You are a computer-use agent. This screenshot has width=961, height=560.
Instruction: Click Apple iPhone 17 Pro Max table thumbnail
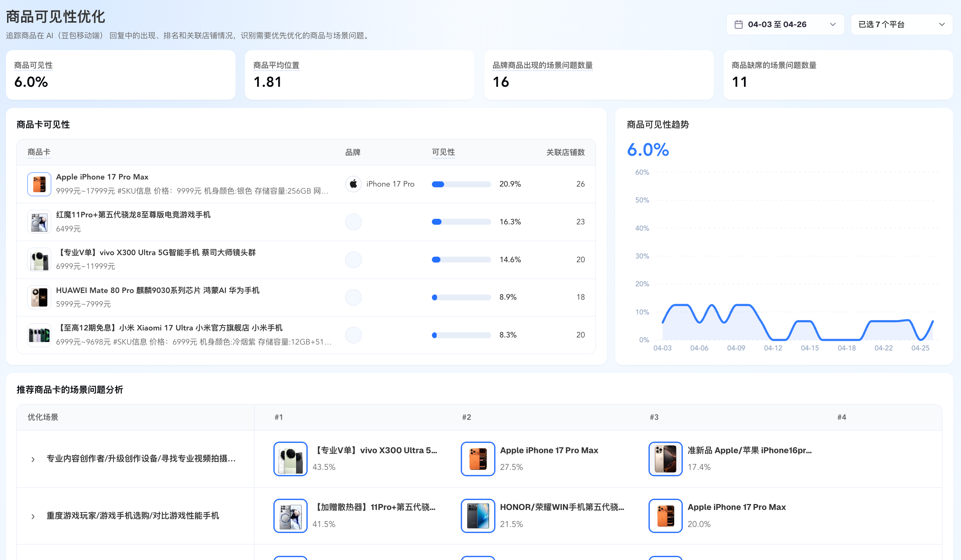coord(39,184)
